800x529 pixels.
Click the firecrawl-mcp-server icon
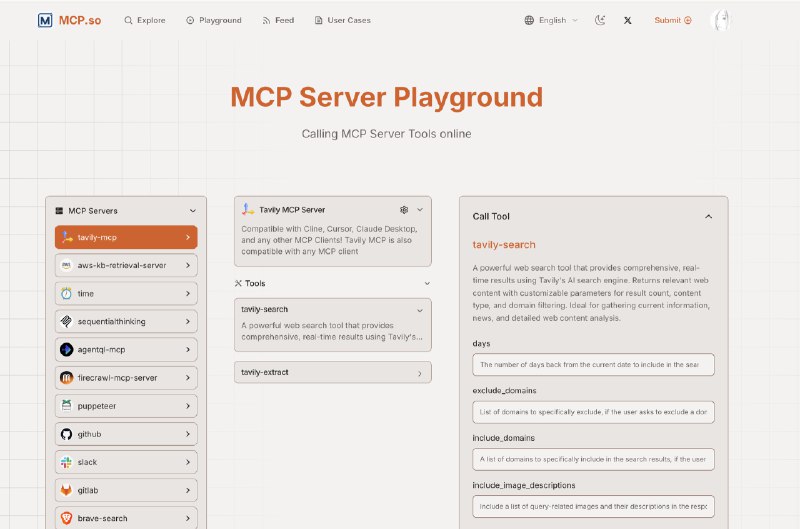[x=66, y=377]
